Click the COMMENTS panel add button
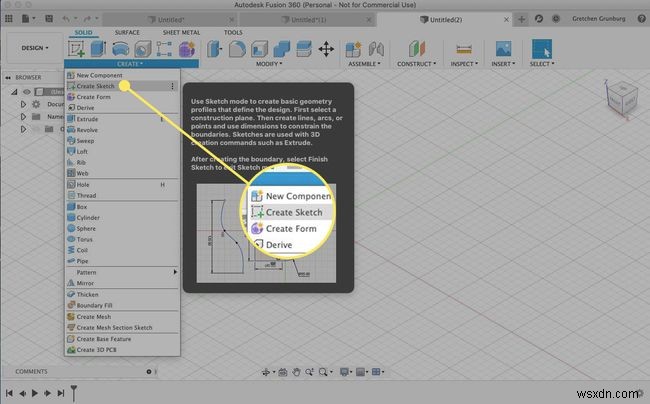The width and height of the screenshot is (650, 404). click(149, 372)
